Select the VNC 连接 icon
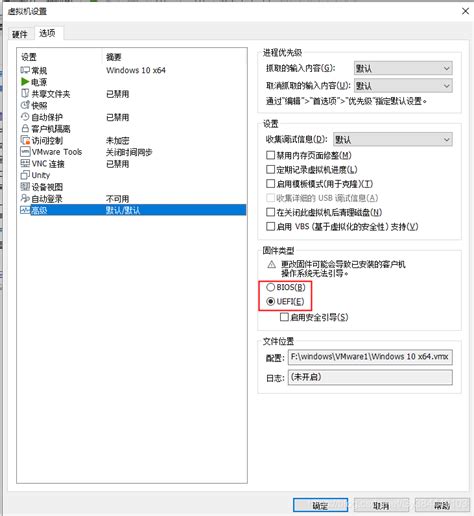Image resolution: width=474 pixels, height=516 pixels. pos(25,163)
